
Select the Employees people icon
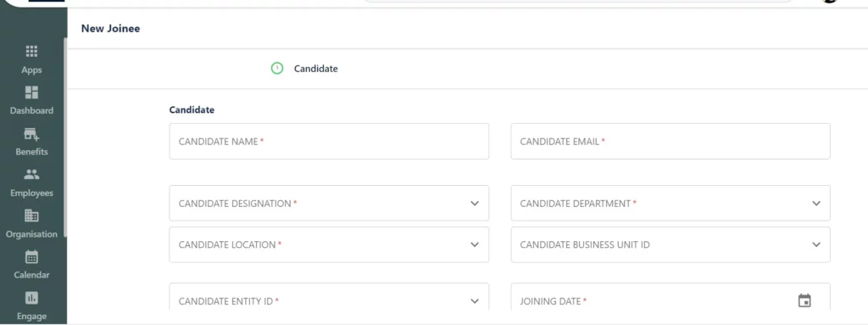pos(31,175)
